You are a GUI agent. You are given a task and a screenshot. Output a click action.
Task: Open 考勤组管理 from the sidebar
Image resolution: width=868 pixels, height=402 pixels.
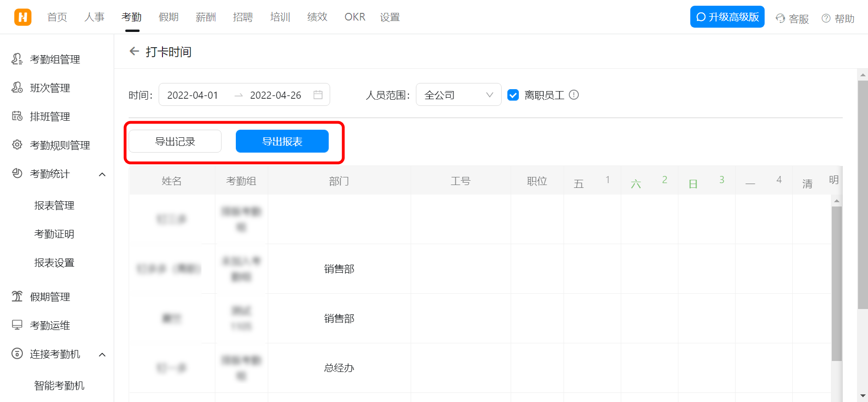(x=55, y=60)
